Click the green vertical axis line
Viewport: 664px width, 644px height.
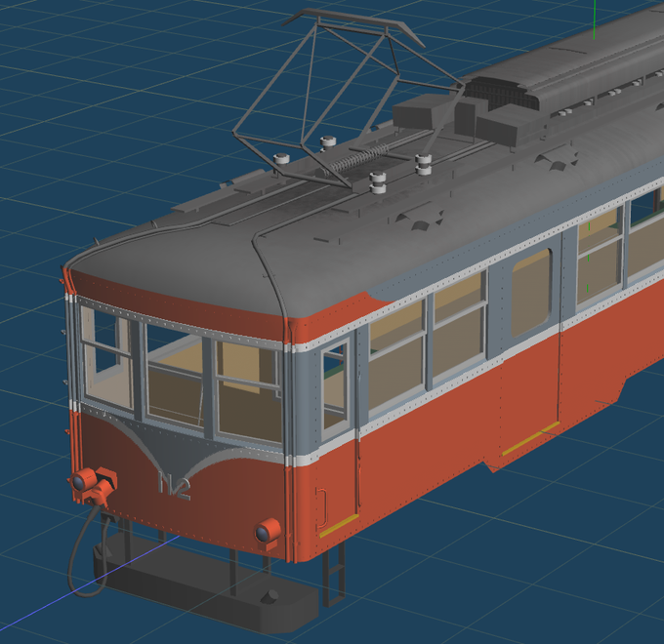pyautogui.click(x=595, y=20)
